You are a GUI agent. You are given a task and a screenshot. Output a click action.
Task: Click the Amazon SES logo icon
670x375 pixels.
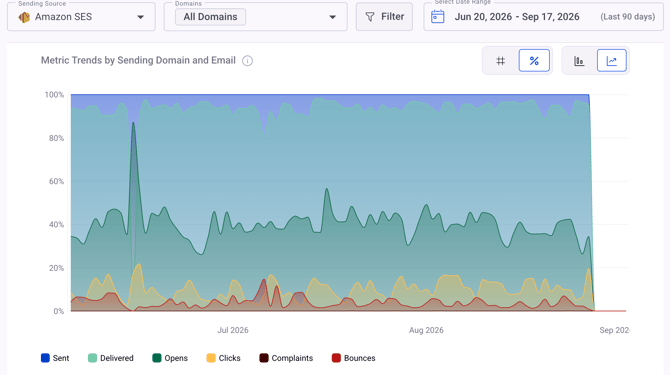tap(24, 17)
